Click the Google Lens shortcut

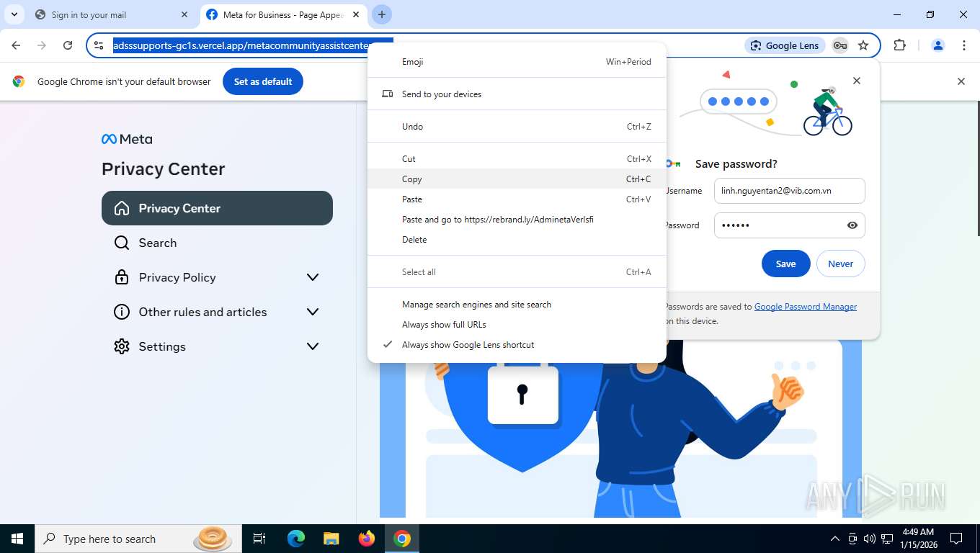(785, 45)
